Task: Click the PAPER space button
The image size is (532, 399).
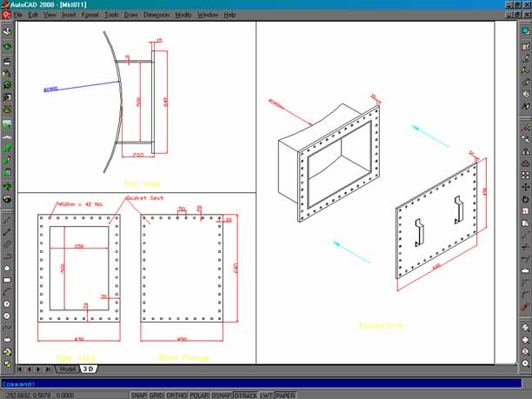Action: 286,395
